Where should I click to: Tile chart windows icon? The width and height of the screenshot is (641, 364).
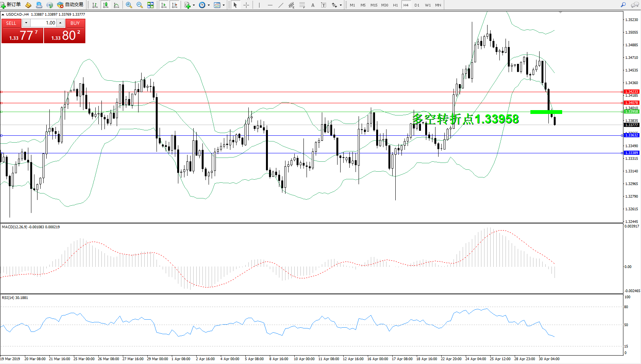pyautogui.click(x=150, y=5)
